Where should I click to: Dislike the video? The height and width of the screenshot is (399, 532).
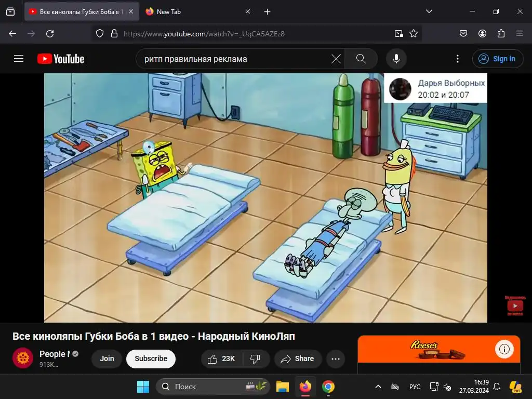coord(256,358)
